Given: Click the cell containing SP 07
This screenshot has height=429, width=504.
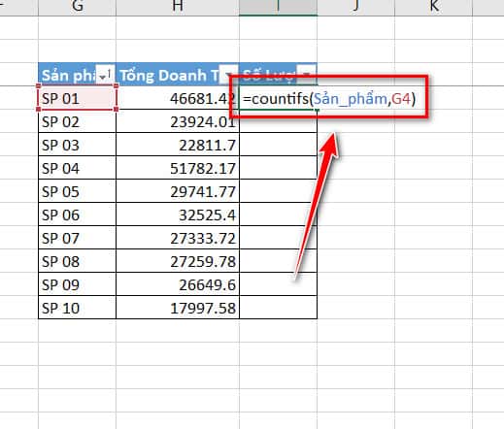Looking at the screenshot, I should click(77, 238).
